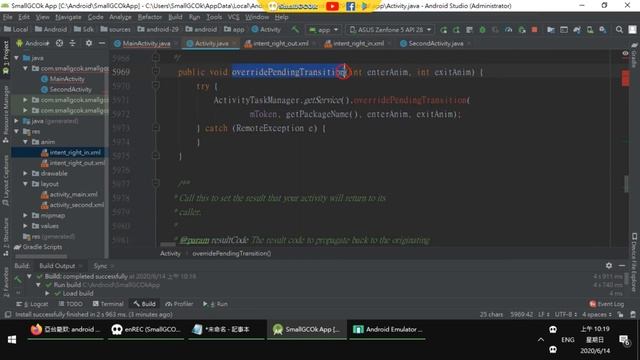Viewport: 640px width, 360px height.
Task: Switch to Activity.java tab
Action: click(211, 43)
